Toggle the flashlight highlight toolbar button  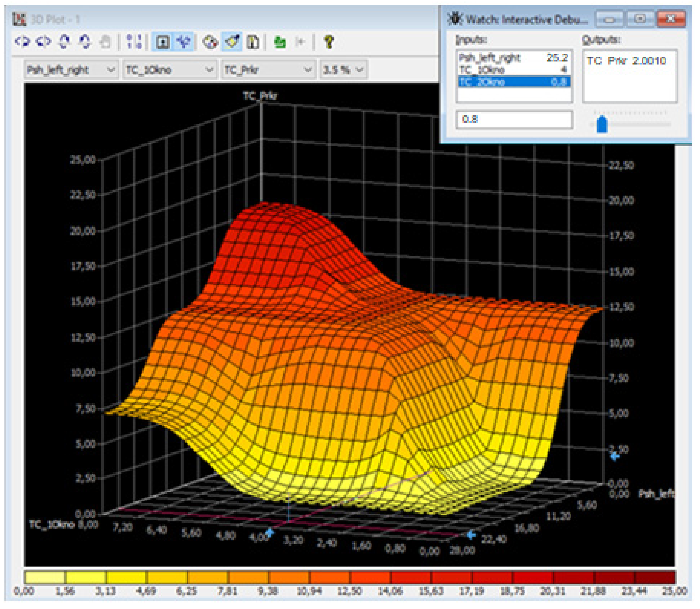pos(232,42)
